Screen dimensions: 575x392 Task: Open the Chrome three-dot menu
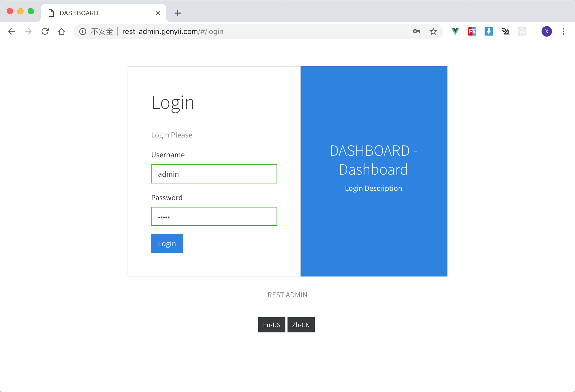(563, 31)
